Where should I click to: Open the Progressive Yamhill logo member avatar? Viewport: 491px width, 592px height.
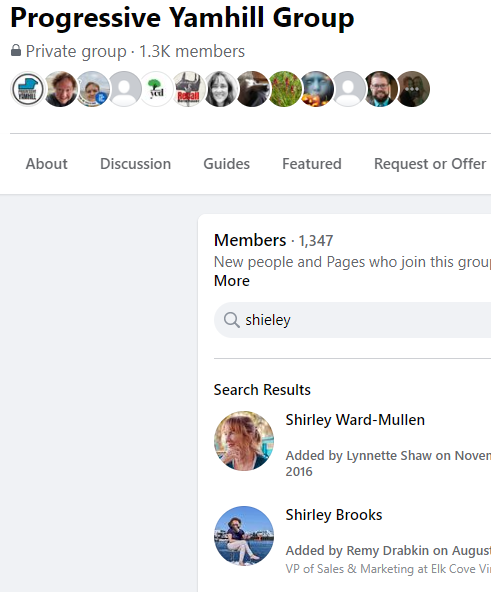click(x=28, y=89)
